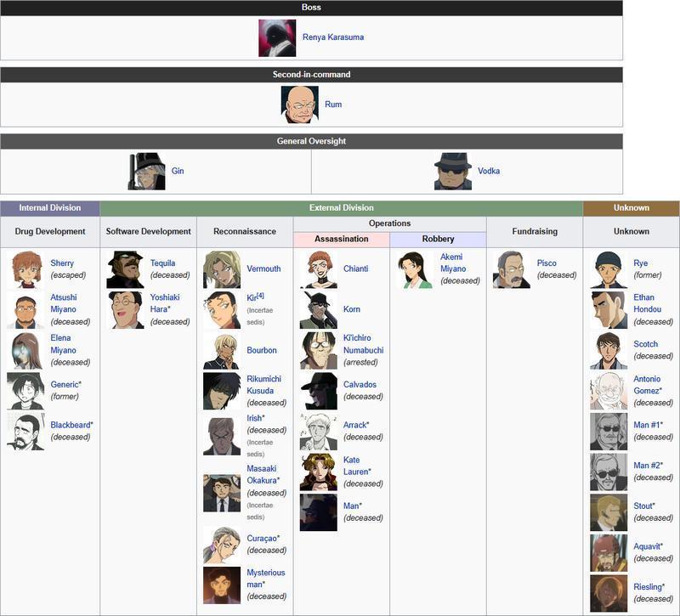This screenshot has height=616, width=680.
Task: Open Yoshiaki Hara's link
Action: (x=165, y=303)
